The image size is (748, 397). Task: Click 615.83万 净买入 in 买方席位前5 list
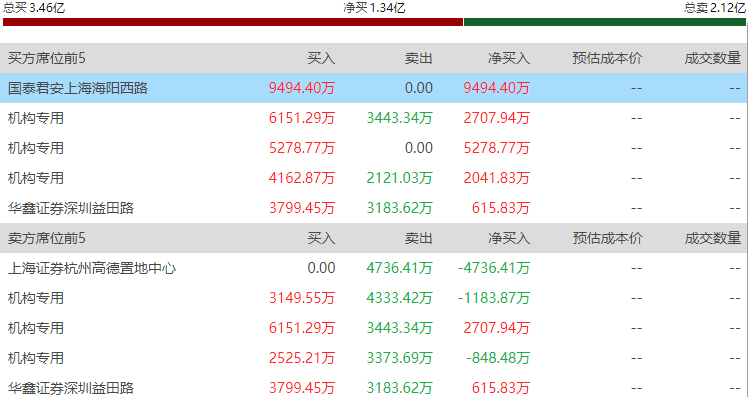click(501, 208)
